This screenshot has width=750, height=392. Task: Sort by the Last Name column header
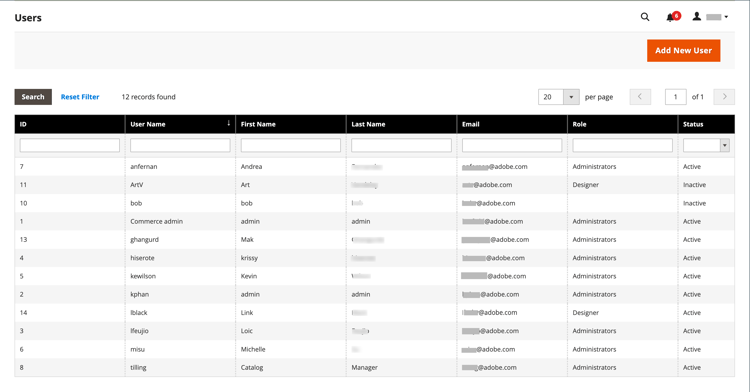(x=401, y=124)
